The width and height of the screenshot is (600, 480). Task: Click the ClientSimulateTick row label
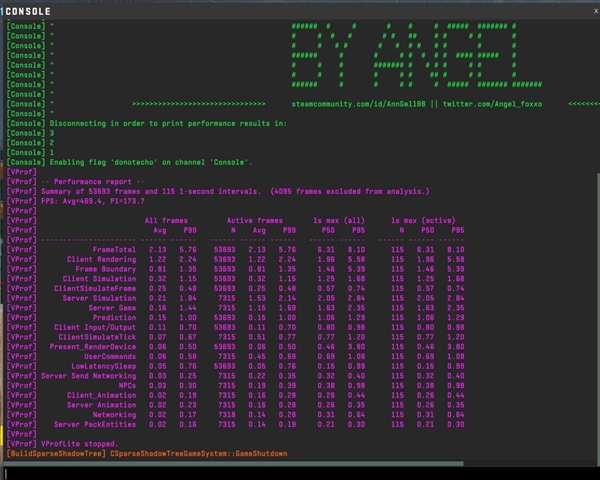click(x=97, y=337)
